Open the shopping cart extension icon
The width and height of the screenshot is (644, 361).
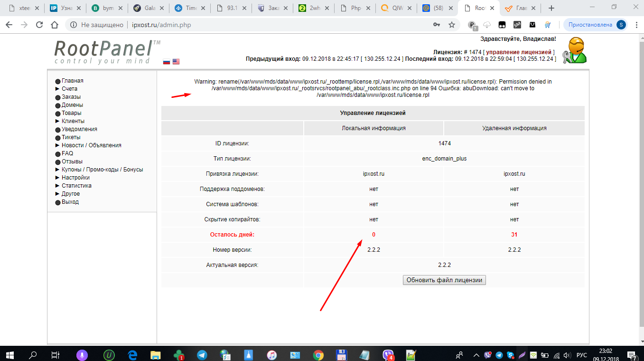548,25
